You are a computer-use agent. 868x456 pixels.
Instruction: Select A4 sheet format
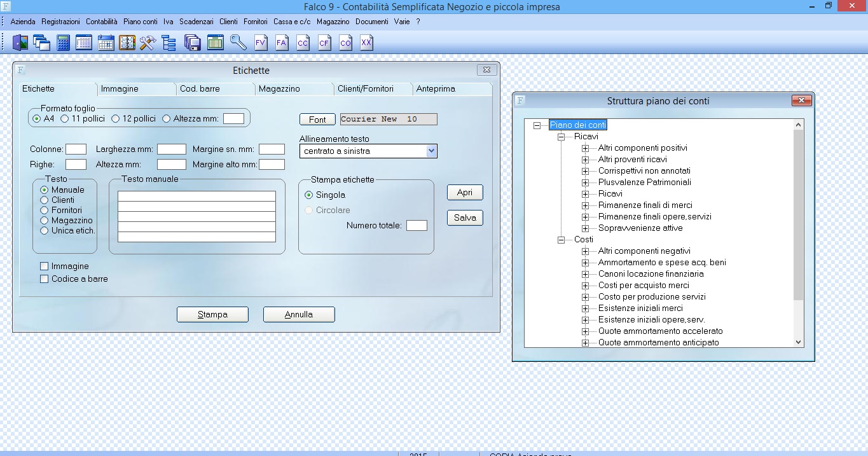pos(36,118)
